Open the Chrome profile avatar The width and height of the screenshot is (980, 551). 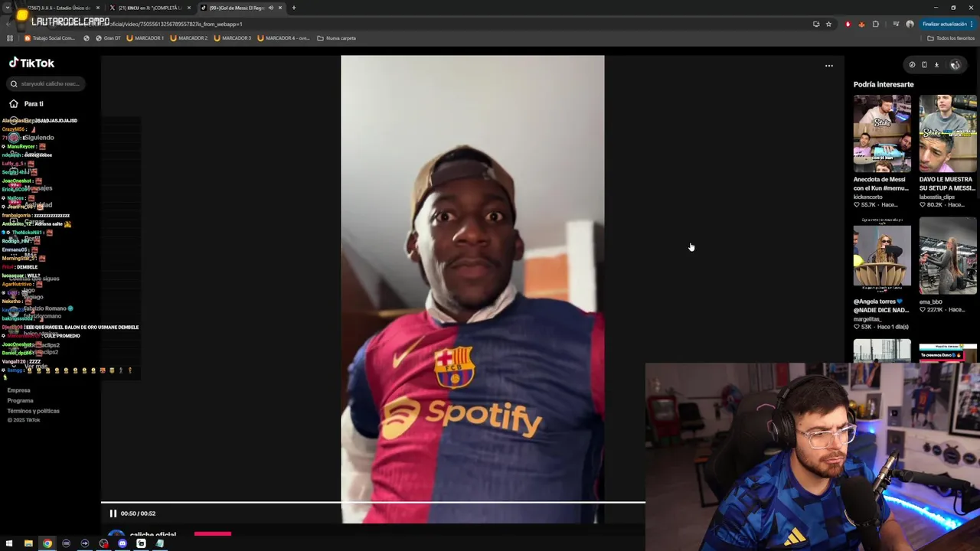910,24
